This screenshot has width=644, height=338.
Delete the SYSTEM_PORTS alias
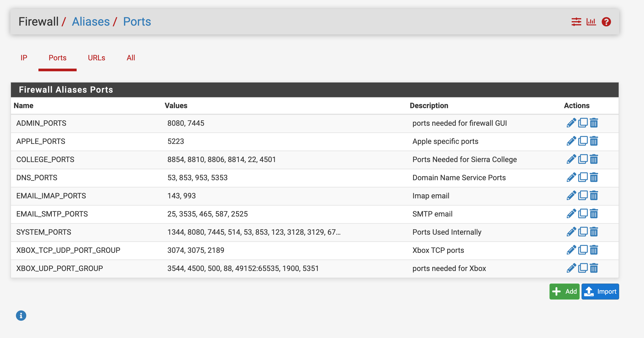[594, 232]
